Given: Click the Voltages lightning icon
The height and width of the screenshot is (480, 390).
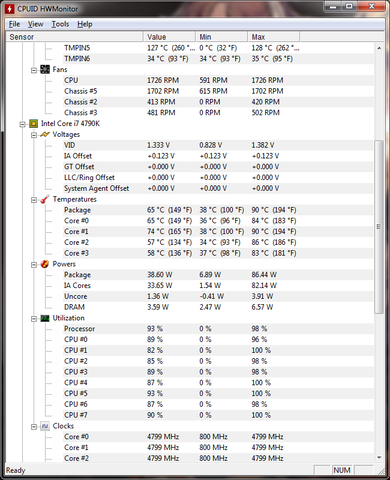Looking at the screenshot, I should (x=45, y=134).
